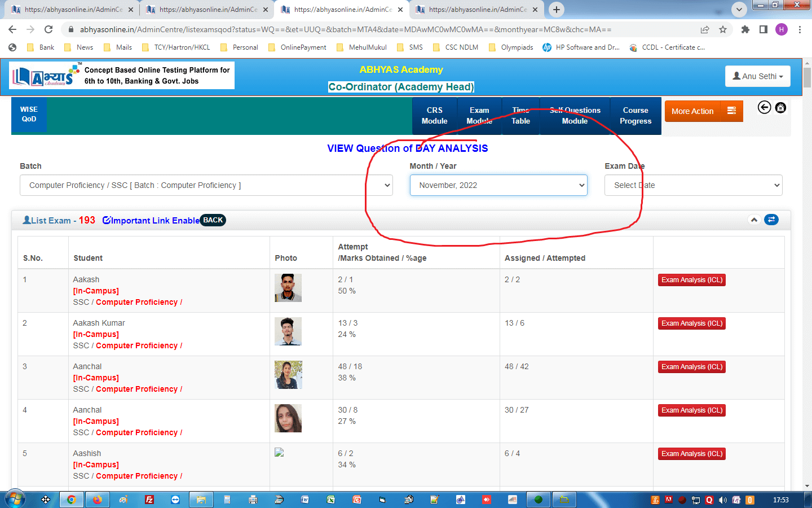
Task: Open the CRS Module tab
Action: (434, 116)
